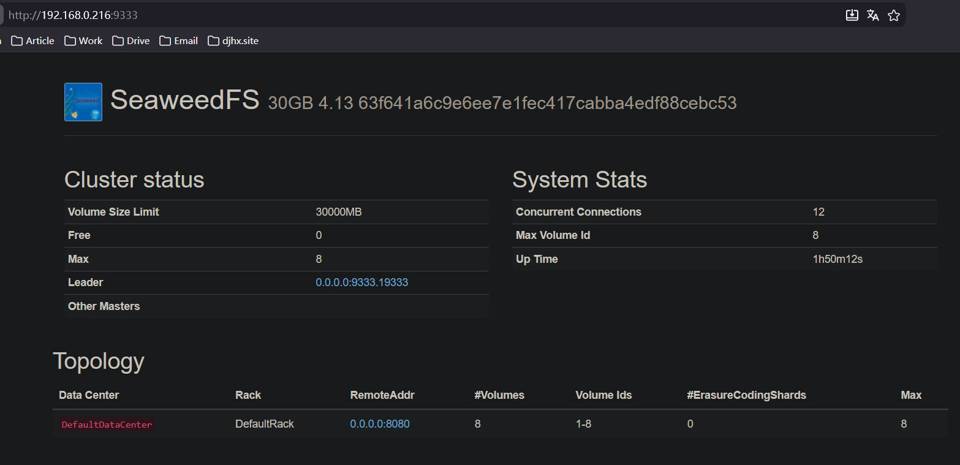Open the djhx.site bookmark folder

[233, 41]
